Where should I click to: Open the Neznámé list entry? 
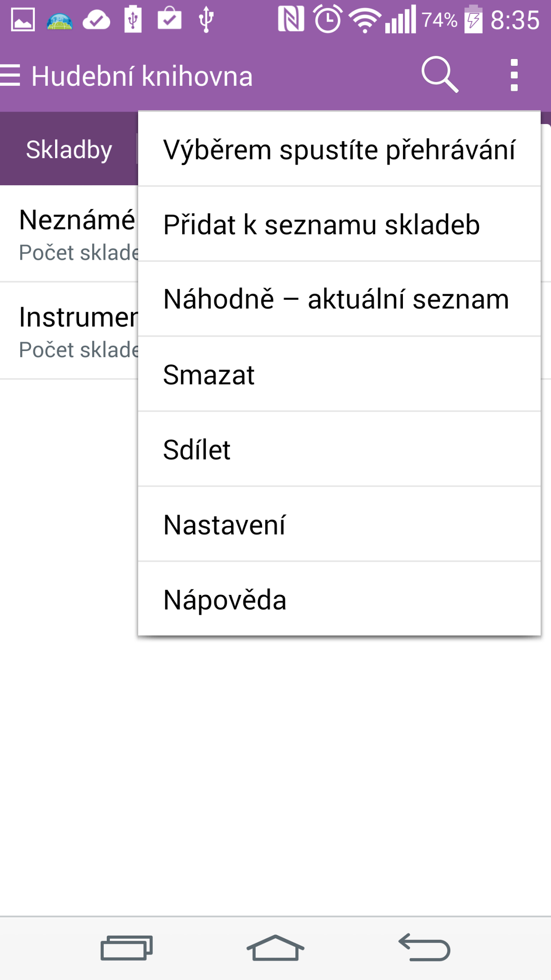tap(69, 234)
